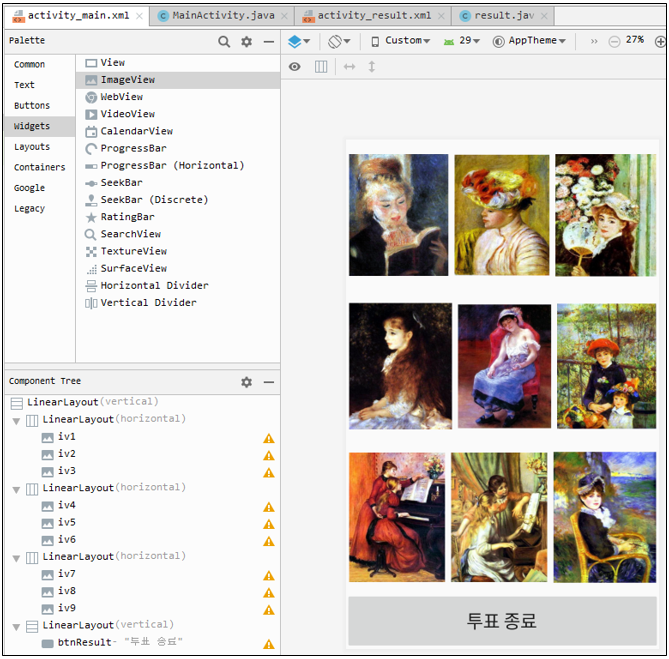Pick VideoView widget from palette
The width and height of the screenshot is (669, 659).
click(x=178, y=114)
